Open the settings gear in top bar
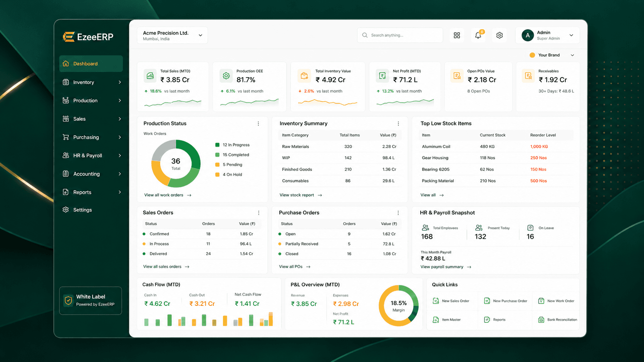This screenshot has width=644, height=362. click(500, 35)
